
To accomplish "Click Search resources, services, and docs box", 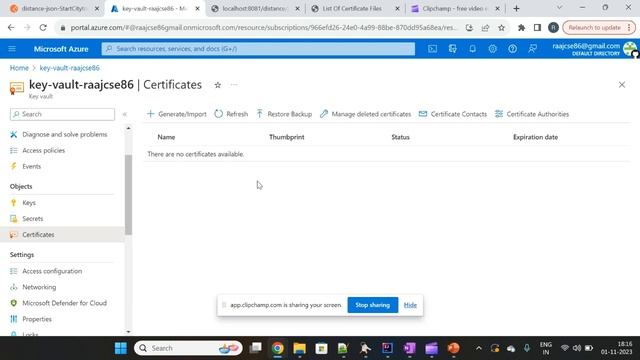I will (258, 49).
